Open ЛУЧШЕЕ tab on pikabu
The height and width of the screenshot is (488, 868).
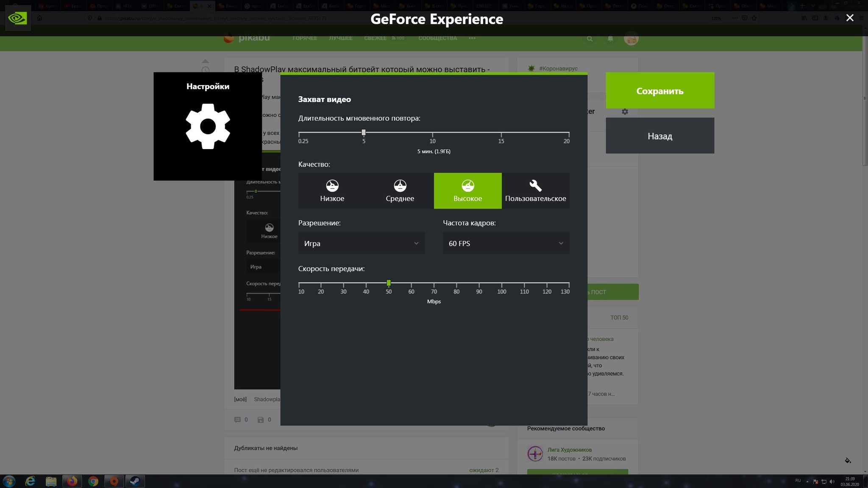coord(340,38)
